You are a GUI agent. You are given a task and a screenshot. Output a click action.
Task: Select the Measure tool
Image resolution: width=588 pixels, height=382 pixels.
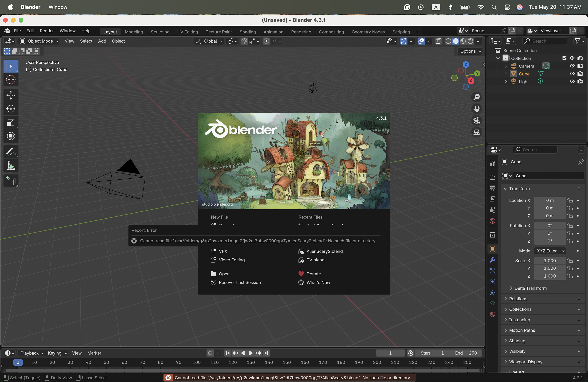(11, 166)
